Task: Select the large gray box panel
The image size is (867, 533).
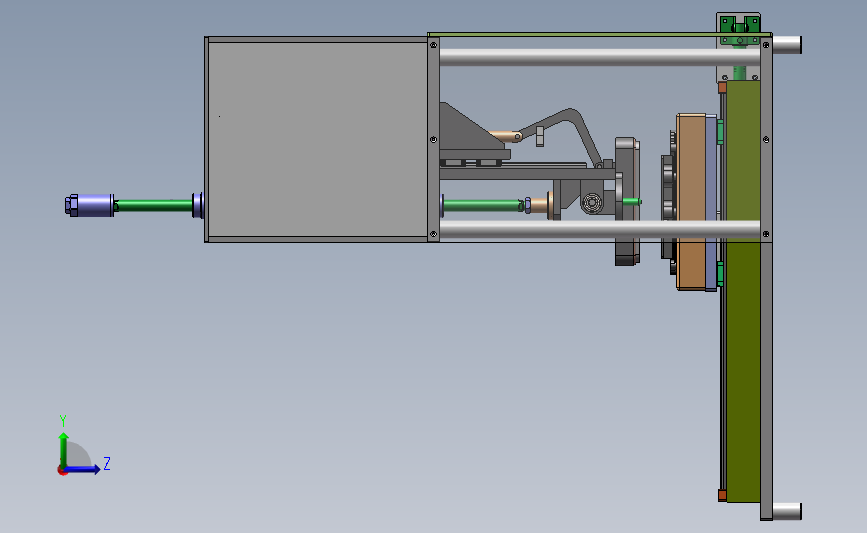Action: [317, 139]
